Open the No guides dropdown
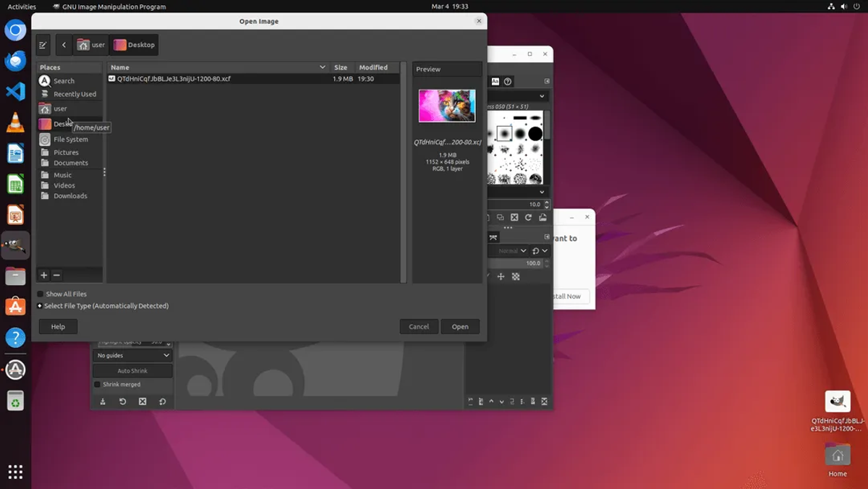The image size is (868, 489). click(x=132, y=355)
